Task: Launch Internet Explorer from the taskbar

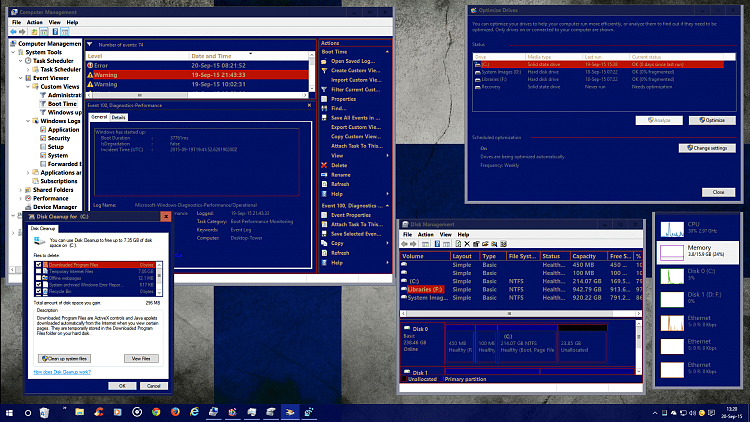Action: [x=194, y=412]
